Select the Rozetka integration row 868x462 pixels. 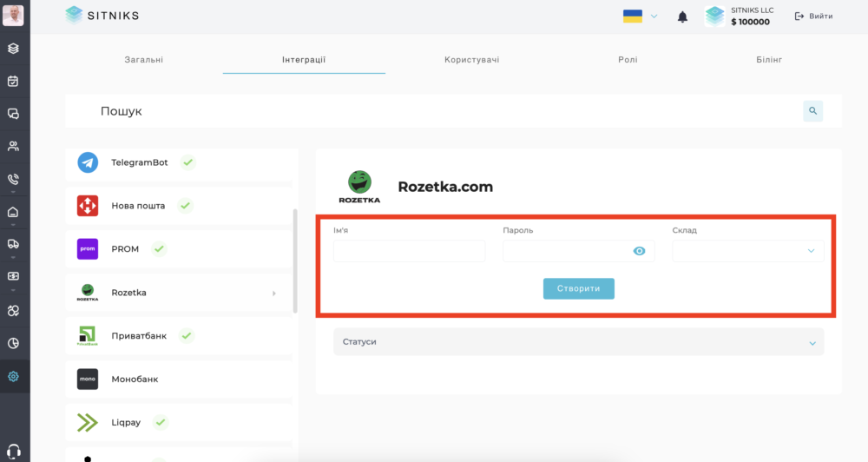[x=178, y=293]
